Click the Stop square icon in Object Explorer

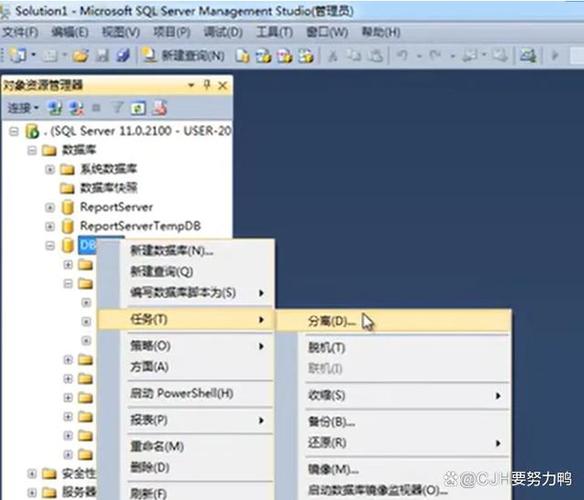pyautogui.click(x=96, y=108)
